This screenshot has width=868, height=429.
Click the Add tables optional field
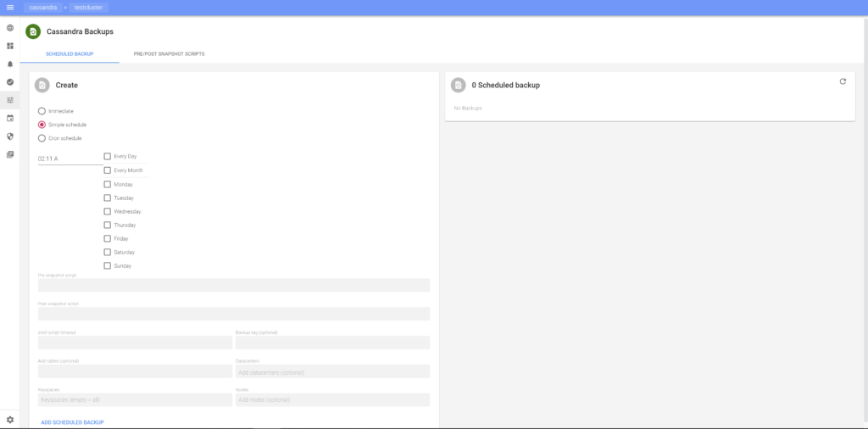(135, 371)
